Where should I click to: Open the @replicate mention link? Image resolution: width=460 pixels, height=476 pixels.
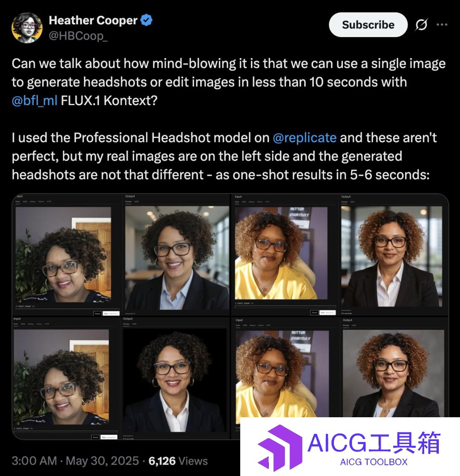click(305, 138)
